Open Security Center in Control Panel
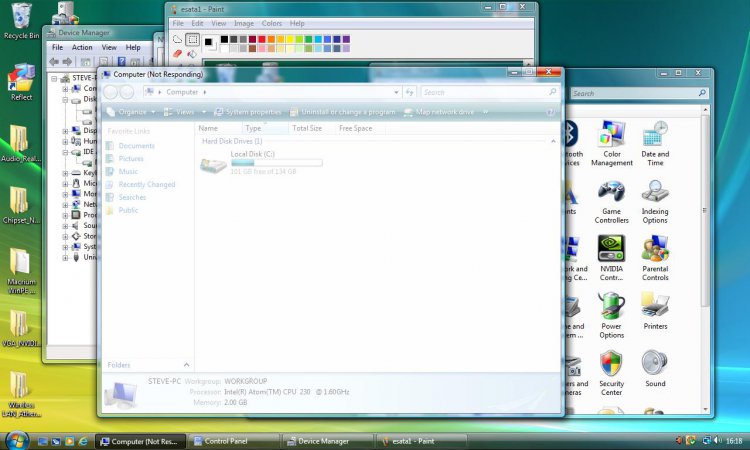750x450 pixels. pos(611,373)
